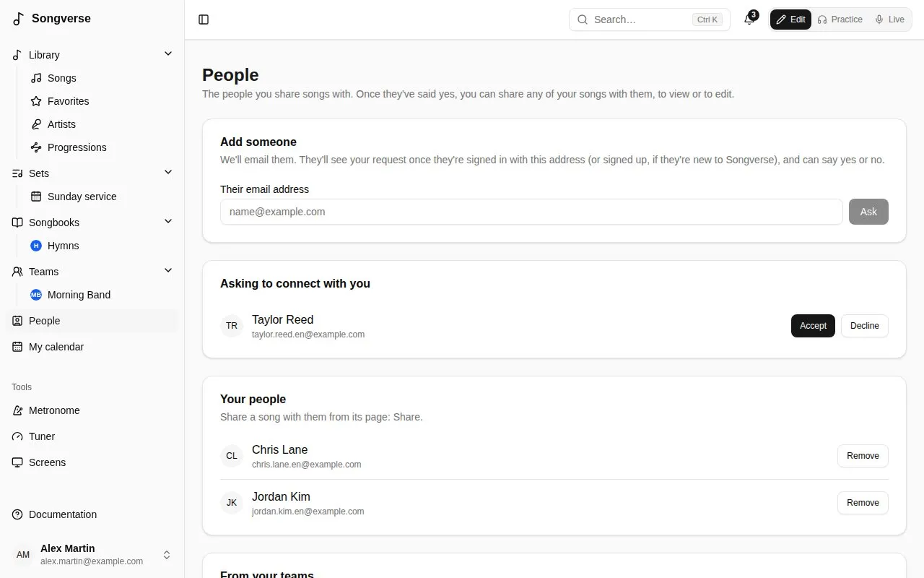Image resolution: width=924 pixels, height=578 pixels.
Task: Open Documentation from the sidebar
Action: click(x=92, y=514)
